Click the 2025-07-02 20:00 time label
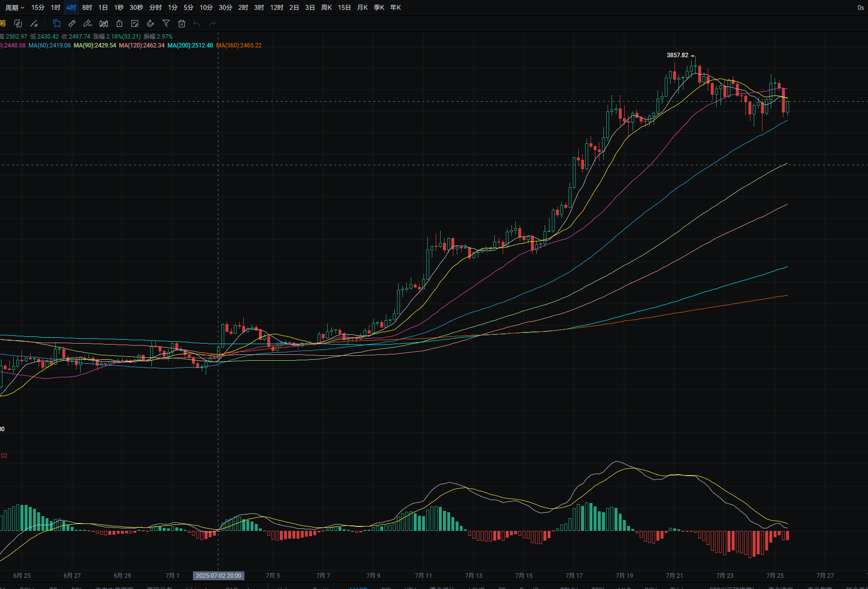Screen dimensions: 868x589 (x=218, y=576)
